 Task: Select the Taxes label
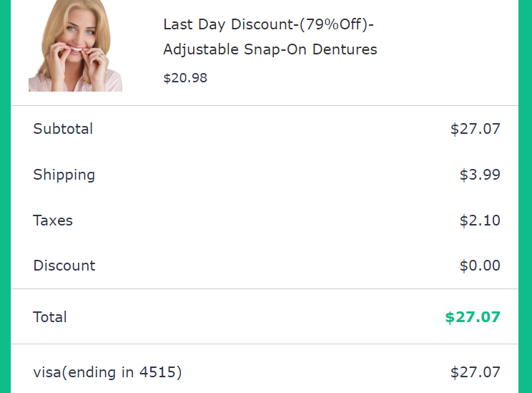coord(53,220)
